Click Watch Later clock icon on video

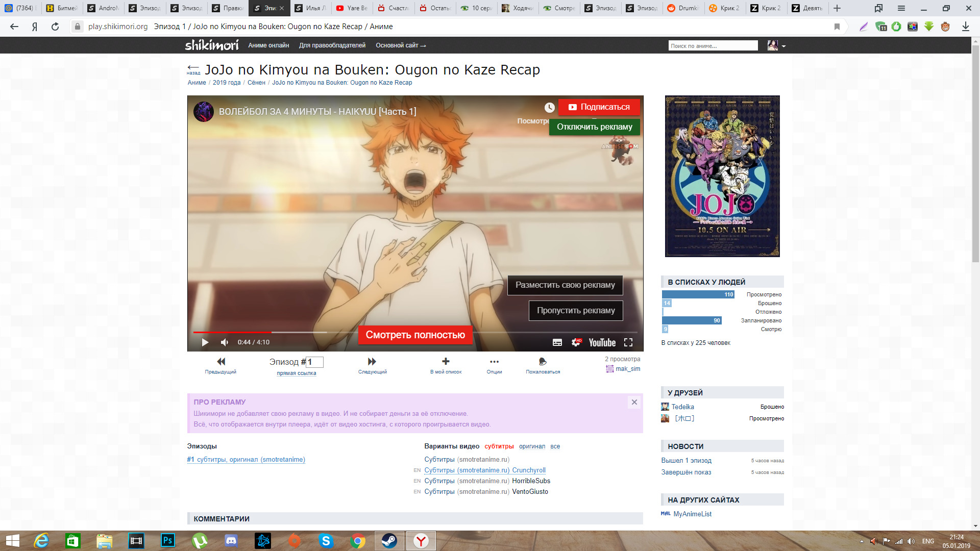[549, 107]
